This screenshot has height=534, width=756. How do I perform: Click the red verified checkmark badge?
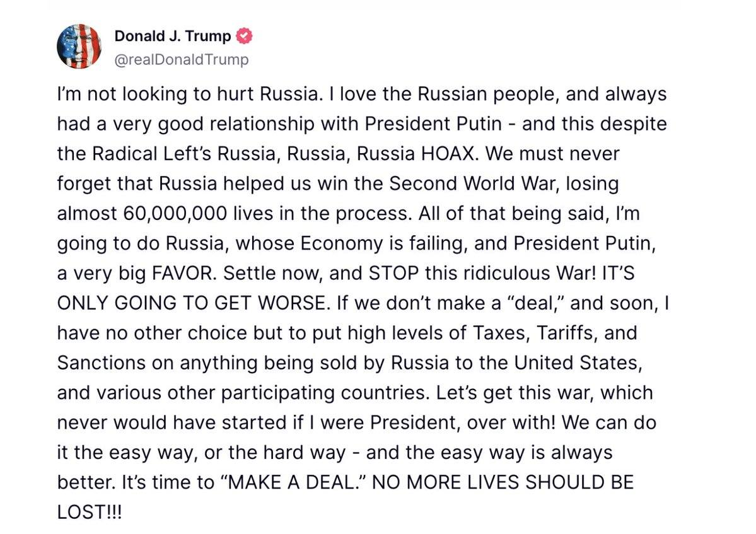244,36
